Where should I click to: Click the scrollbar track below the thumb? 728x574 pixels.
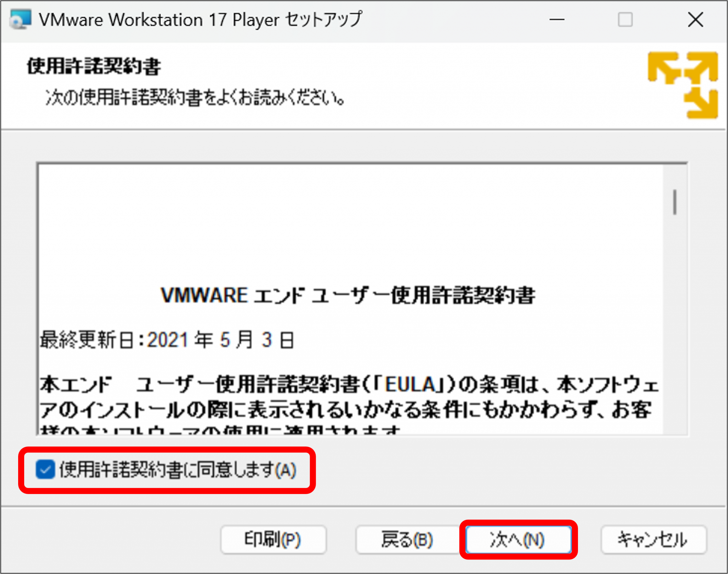pos(675,320)
